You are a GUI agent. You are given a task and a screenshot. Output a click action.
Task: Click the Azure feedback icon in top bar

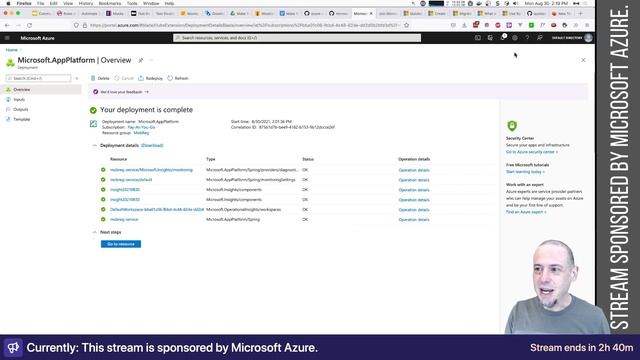[540, 38]
